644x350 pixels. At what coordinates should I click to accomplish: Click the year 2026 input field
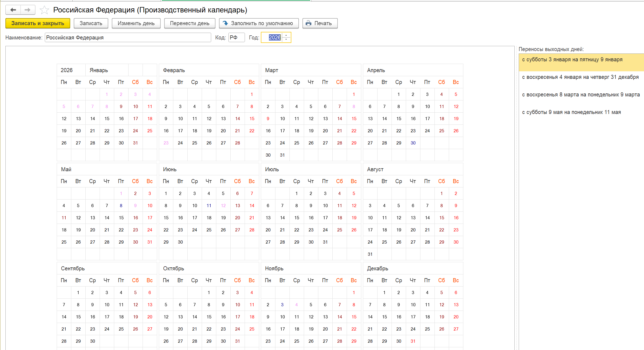(x=274, y=38)
